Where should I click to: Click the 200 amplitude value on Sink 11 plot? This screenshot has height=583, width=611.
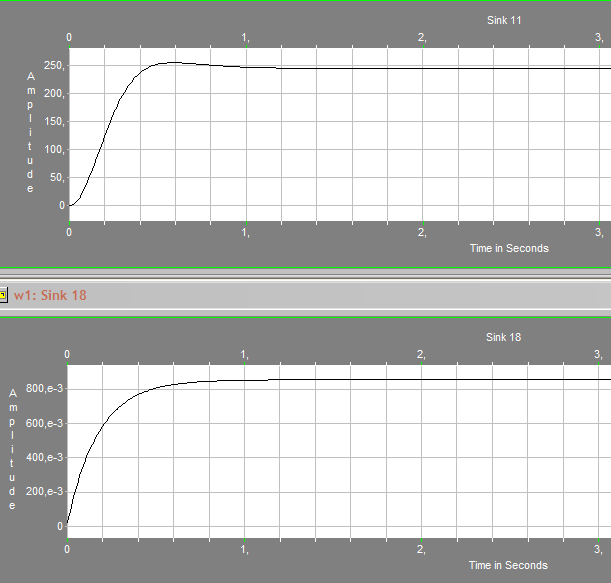54,94
